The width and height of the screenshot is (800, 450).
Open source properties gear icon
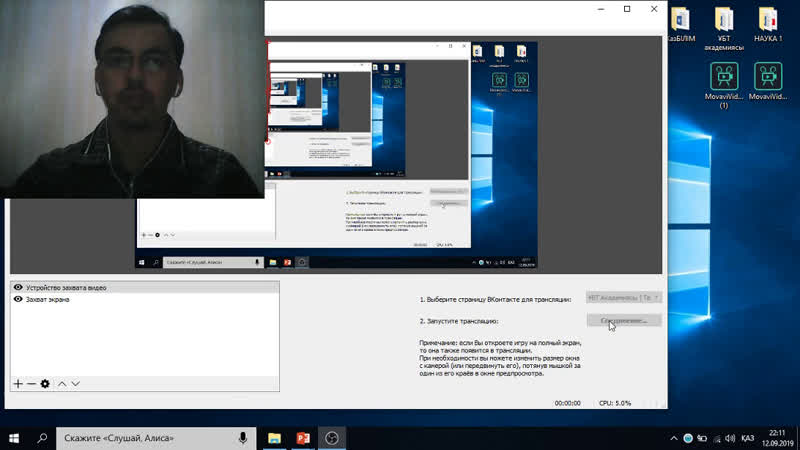(x=45, y=384)
